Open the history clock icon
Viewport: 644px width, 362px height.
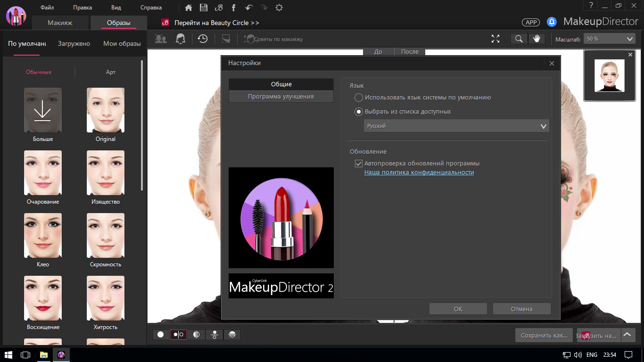pos(203,39)
